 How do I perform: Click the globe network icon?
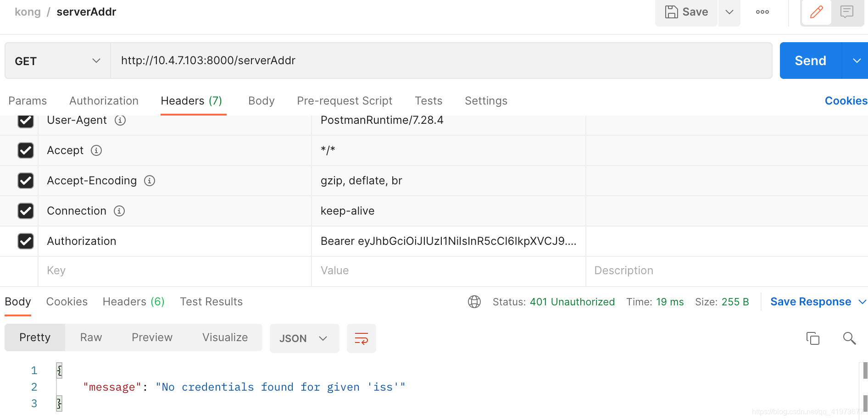click(474, 302)
